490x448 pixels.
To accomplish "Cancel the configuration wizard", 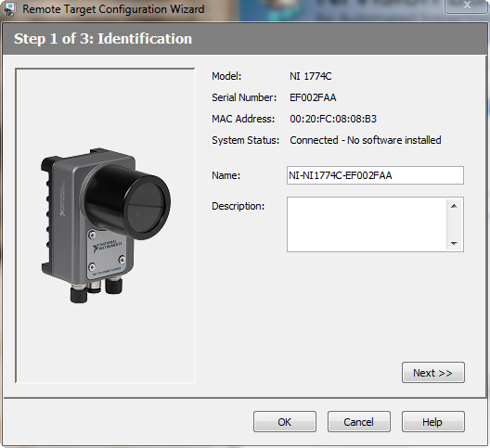I will click(x=359, y=422).
